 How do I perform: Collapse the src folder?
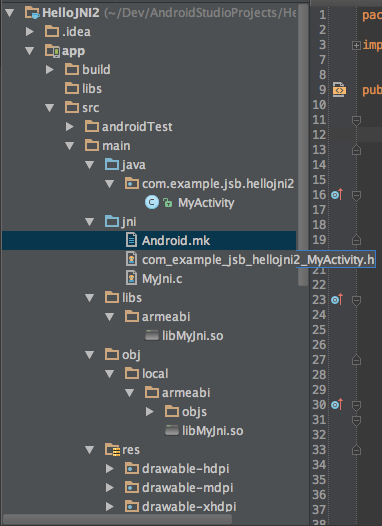[50, 108]
